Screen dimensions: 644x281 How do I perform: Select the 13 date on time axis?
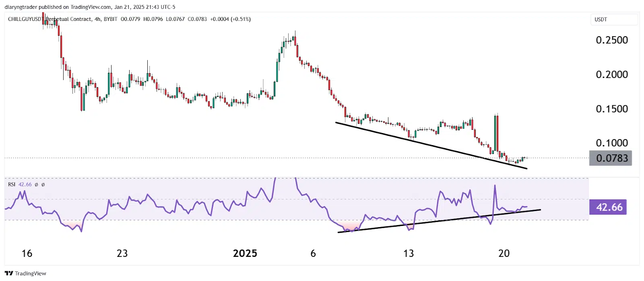coord(409,254)
